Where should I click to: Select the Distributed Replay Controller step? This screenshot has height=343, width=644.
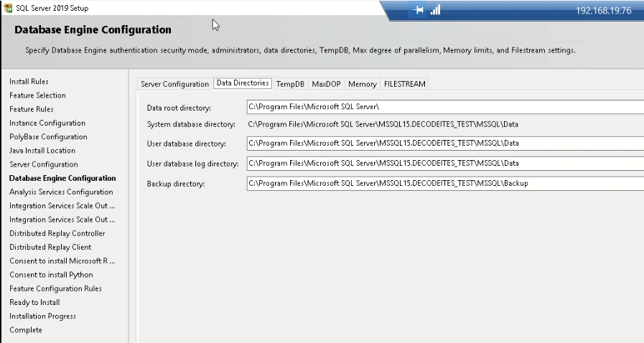(57, 233)
